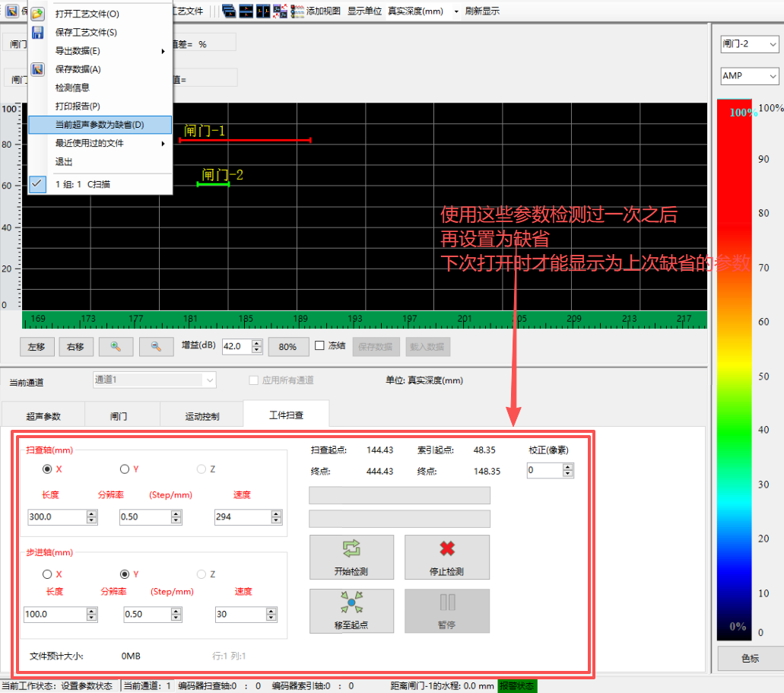Image resolution: width=784 pixels, height=693 pixels.
Task: Expand the 导出数据 export data submenu
Action: point(106,51)
